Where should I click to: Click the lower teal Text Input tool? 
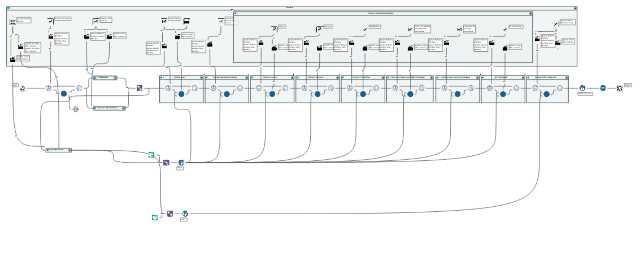[154, 217]
